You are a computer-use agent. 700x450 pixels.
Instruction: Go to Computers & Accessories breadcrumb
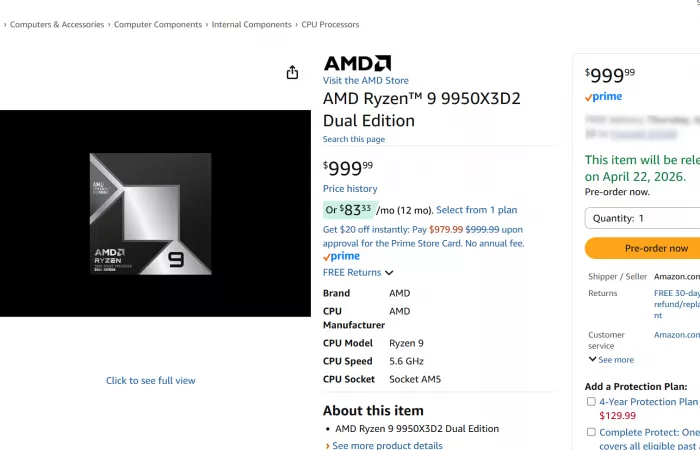57,25
